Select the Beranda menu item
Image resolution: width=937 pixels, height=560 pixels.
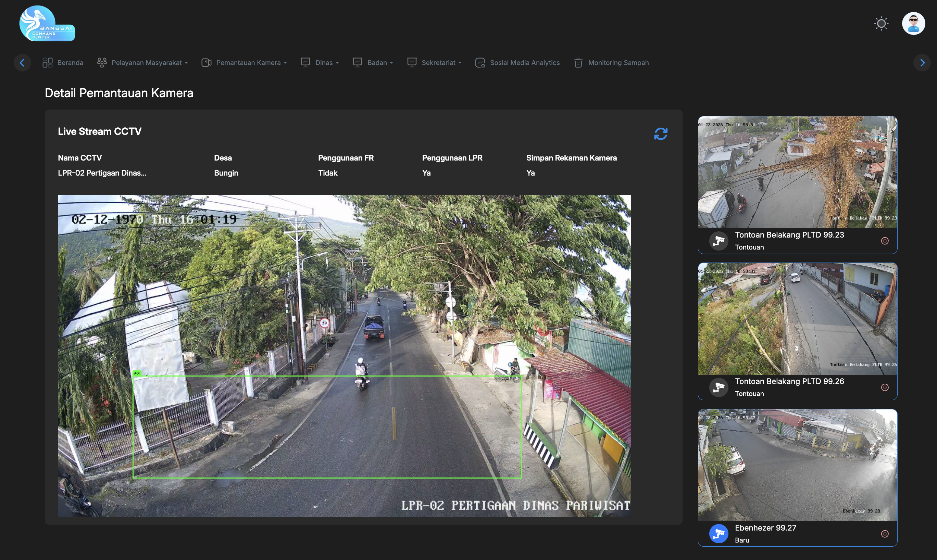[x=70, y=63]
